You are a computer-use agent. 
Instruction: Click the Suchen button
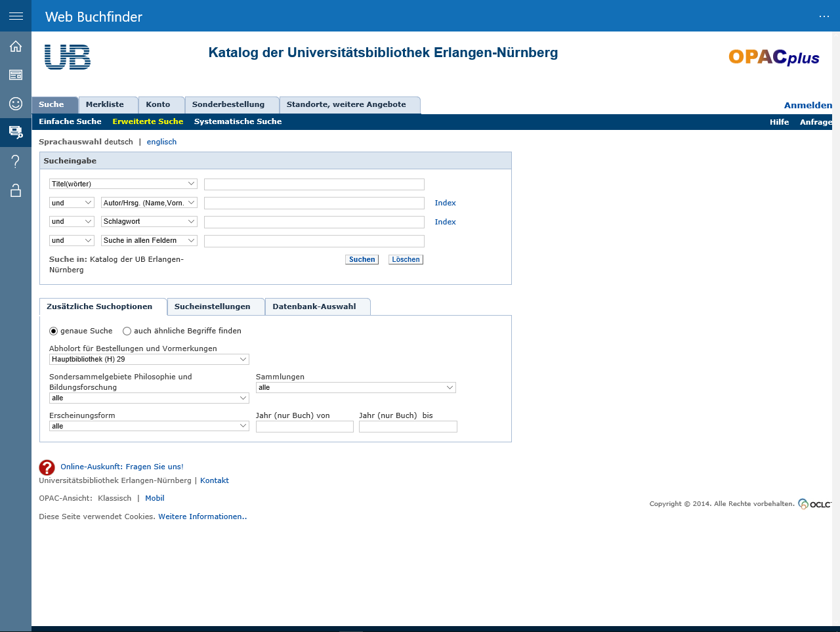[x=362, y=260]
